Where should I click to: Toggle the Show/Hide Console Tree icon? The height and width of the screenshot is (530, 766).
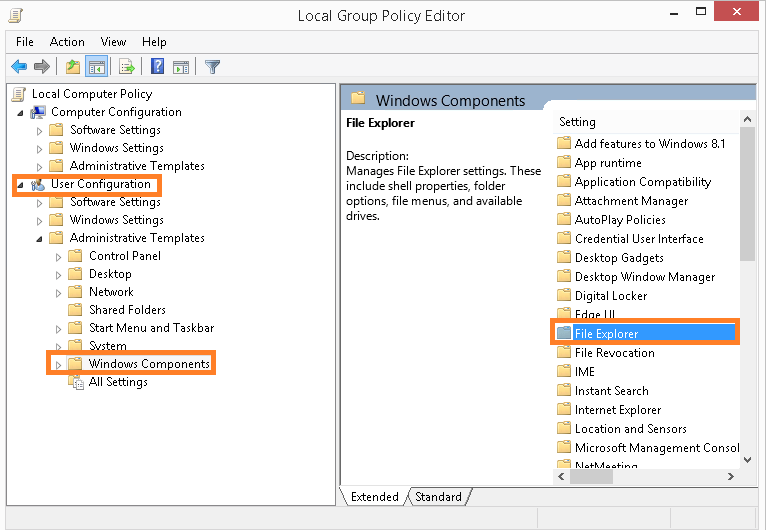(96, 66)
